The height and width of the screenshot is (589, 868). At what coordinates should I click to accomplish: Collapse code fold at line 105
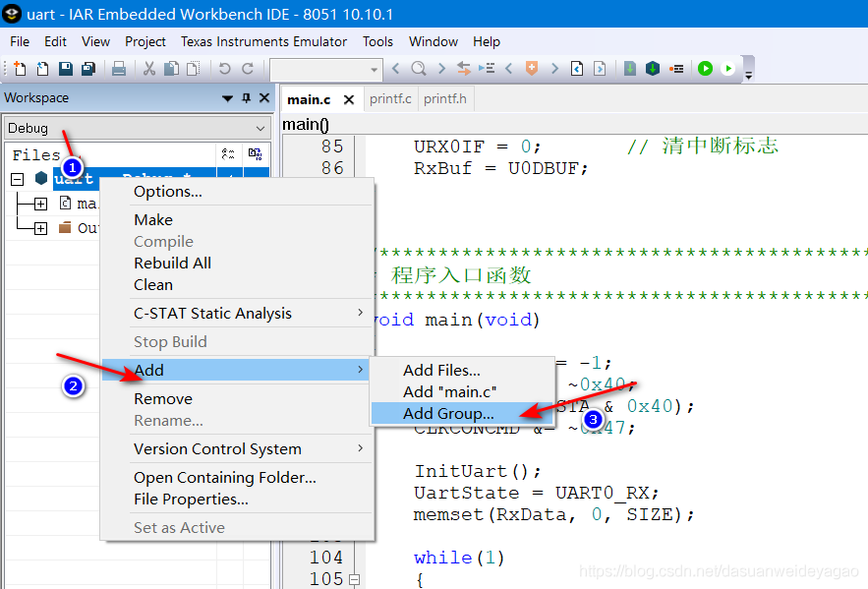tap(354, 579)
